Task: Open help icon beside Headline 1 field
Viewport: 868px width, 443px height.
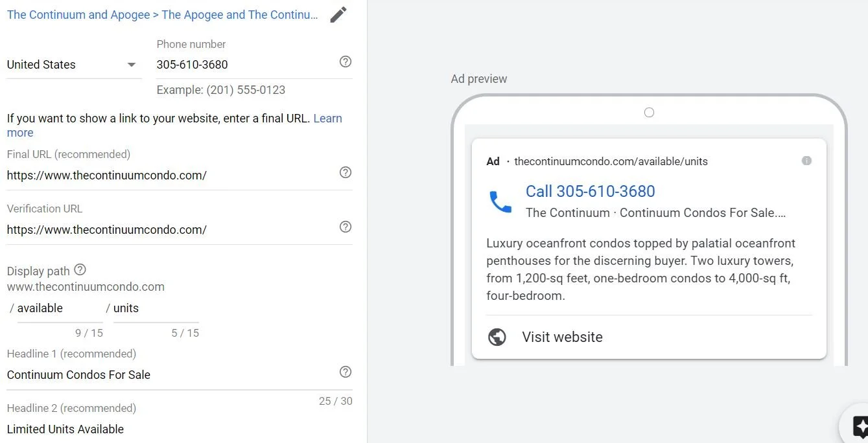Action: [x=346, y=372]
